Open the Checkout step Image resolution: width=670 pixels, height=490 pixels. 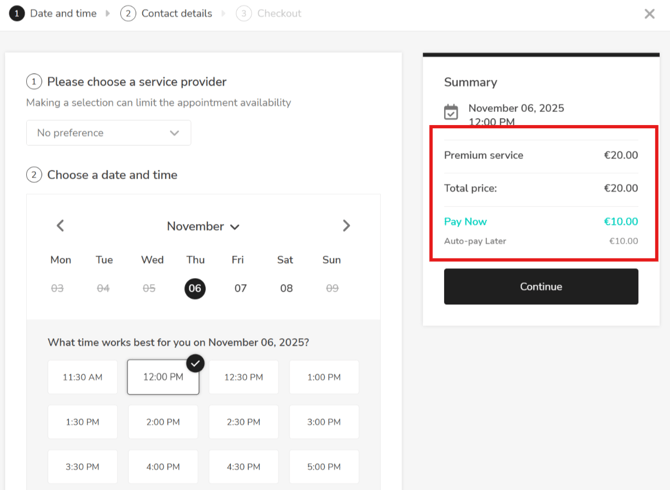pos(269,14)
